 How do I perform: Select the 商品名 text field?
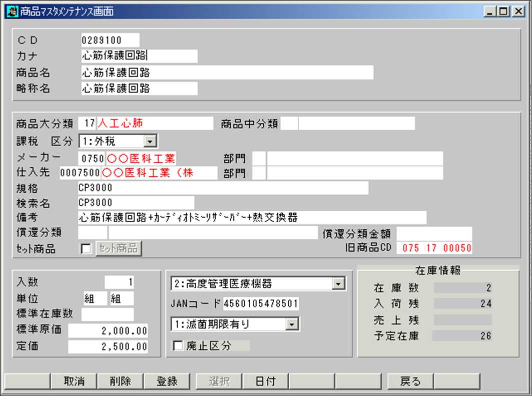[x=227, y=73]
